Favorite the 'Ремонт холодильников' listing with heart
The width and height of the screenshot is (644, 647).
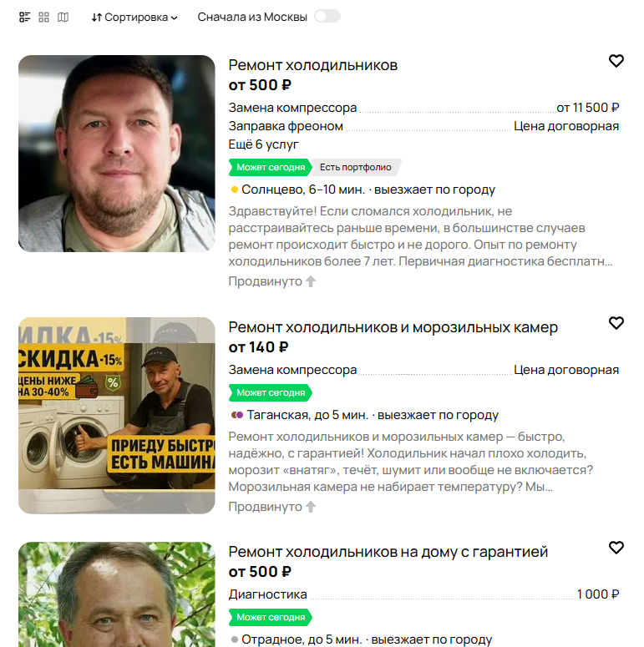616,61
